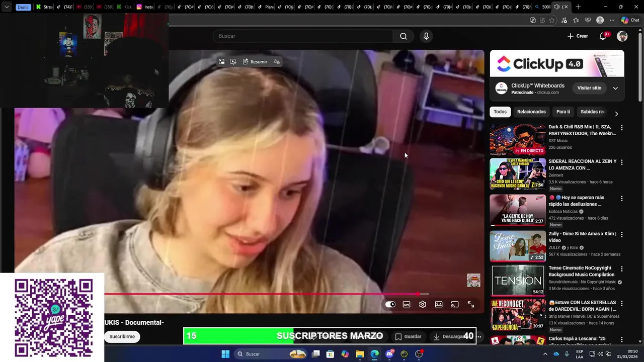Open Estuve CON LAS ESTRELLAS DE DAREDEVIL video
Image resolution: width=644 pixels, height=362 pixels.
[518, 315]
